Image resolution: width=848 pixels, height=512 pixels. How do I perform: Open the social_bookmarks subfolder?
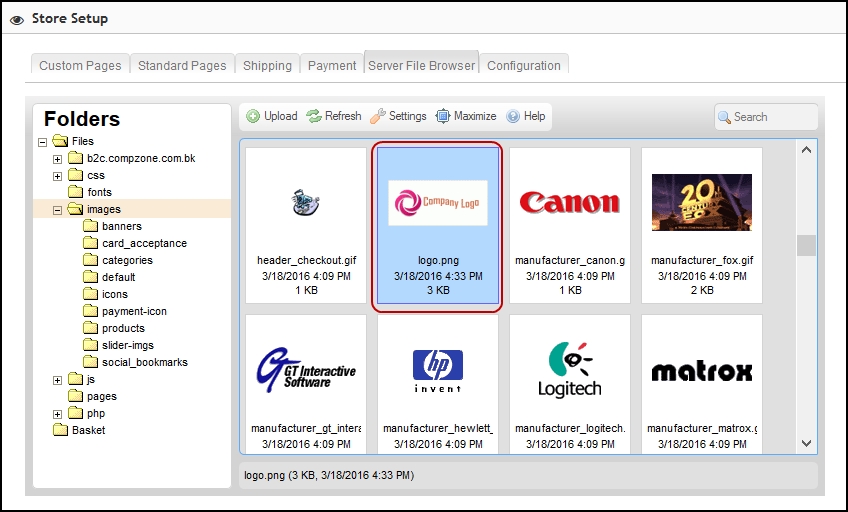(x=136, y=362)
